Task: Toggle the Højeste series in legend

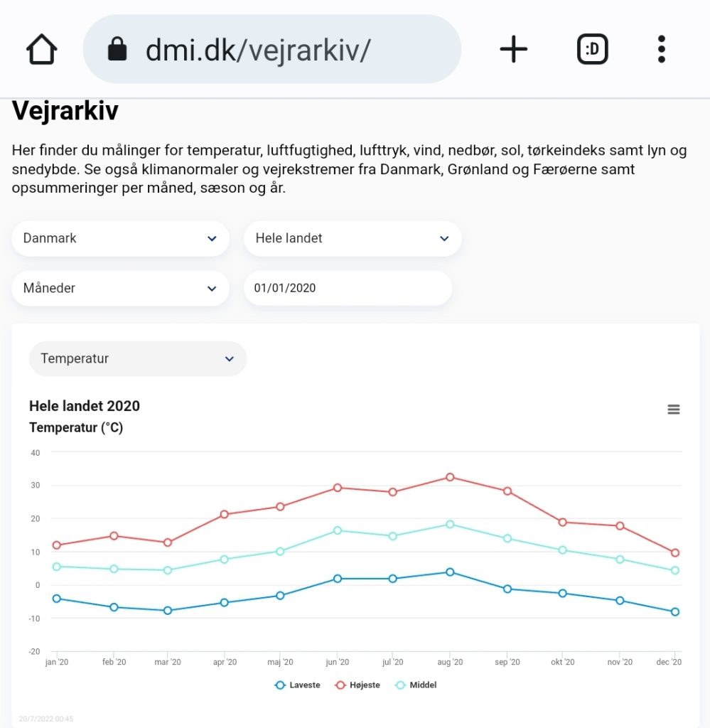Action: [357, 685]
